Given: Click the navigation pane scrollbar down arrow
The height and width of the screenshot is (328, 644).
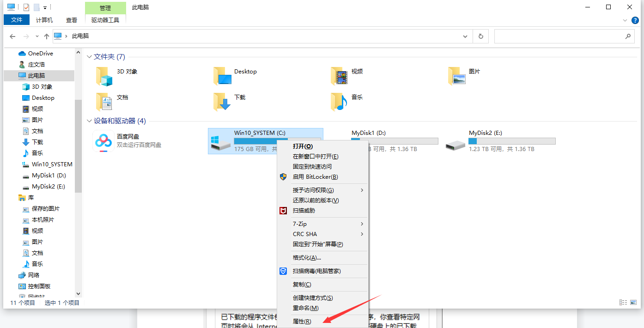Looking at the screenshot, I should pos(78,294).
